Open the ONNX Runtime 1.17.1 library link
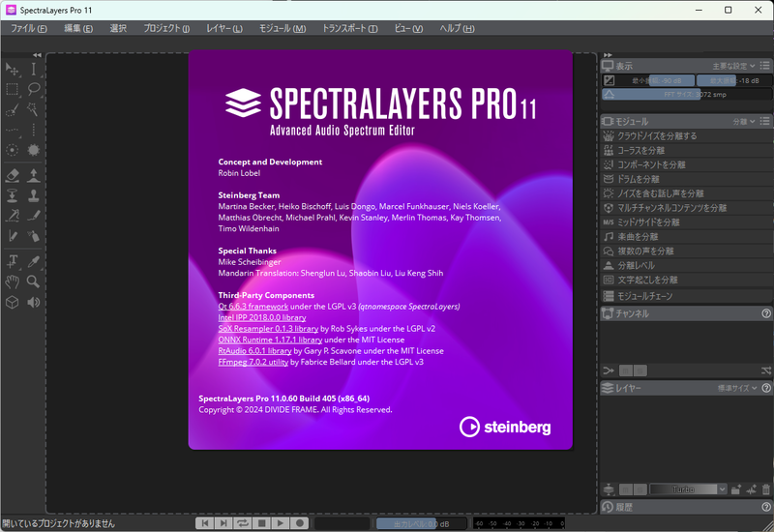This screenshot has height=532, width=774. [270, 340]
